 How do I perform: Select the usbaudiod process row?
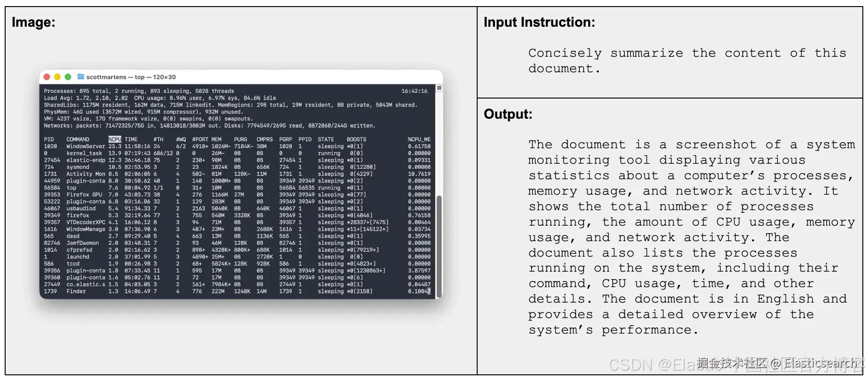coord(237,208)
